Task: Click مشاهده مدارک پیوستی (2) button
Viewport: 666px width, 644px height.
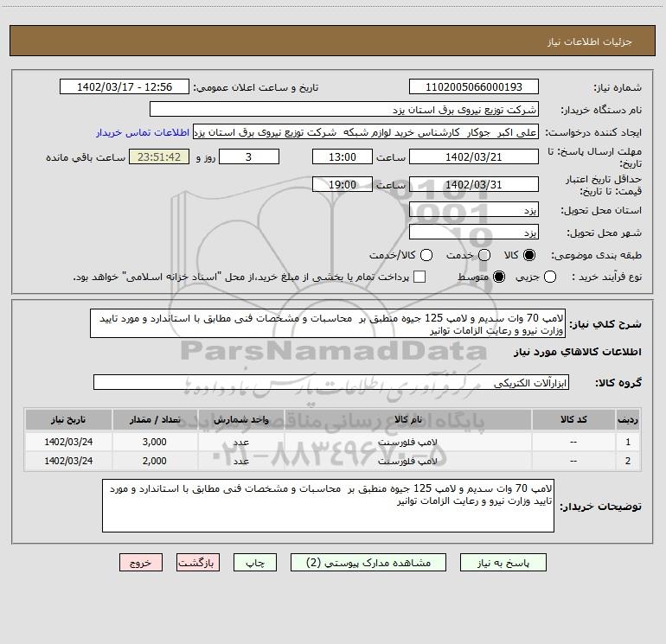Action: pyautogui.click(x=368, y=563)
